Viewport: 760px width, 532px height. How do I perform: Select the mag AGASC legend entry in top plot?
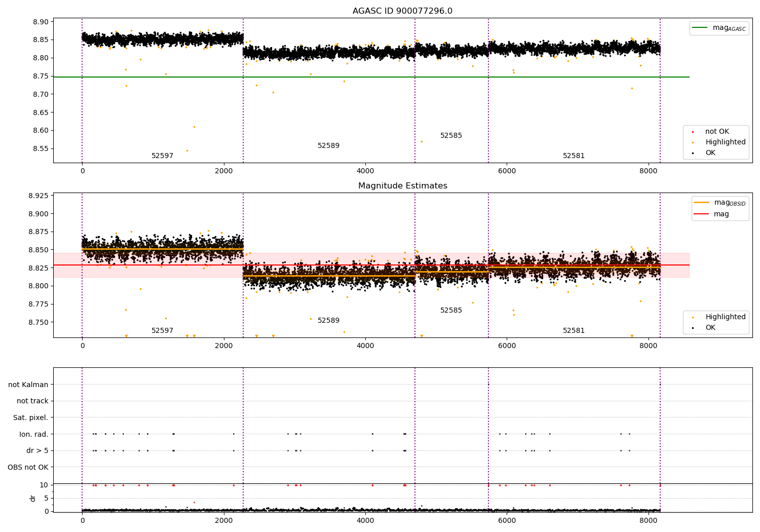[719, 28]
